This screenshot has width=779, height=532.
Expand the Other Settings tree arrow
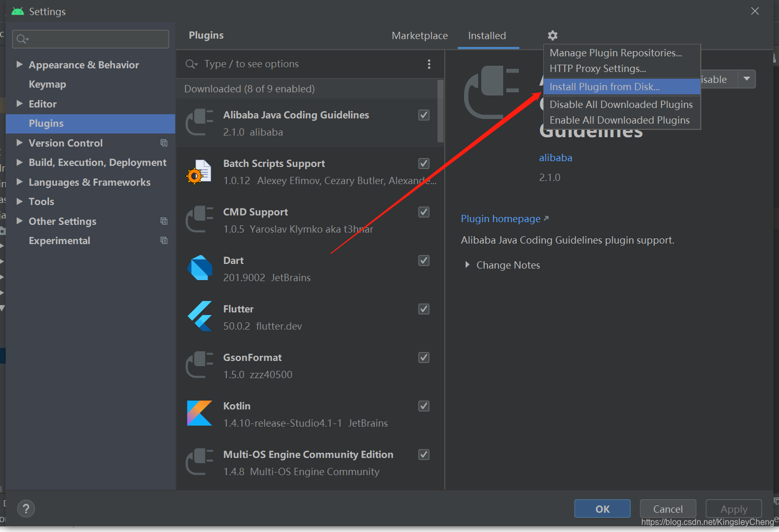coord(19,221)
